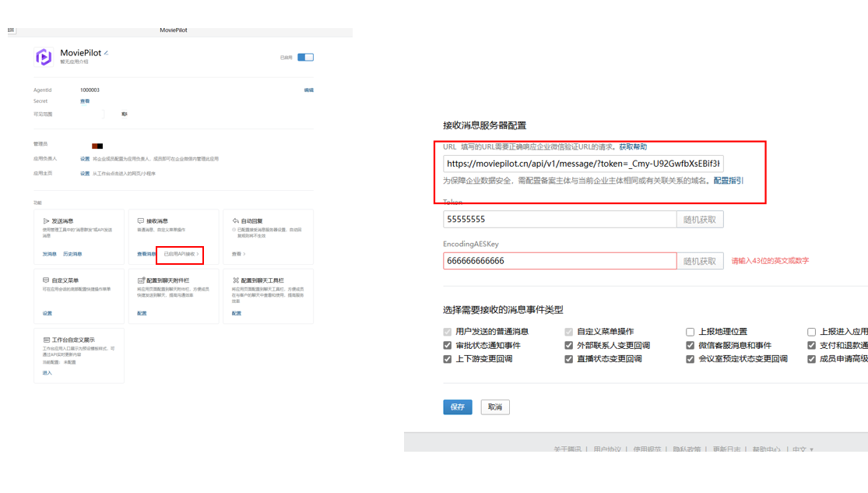Check the 上报地理位置 checkbox
Screen dimensions: 868x493
point(690,332)
